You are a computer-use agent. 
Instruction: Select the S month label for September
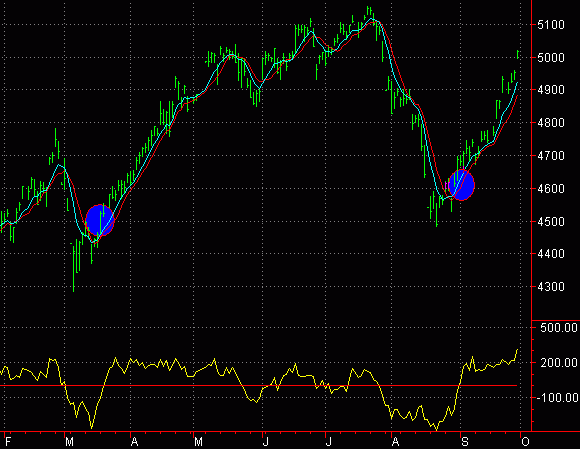[465, 442]
